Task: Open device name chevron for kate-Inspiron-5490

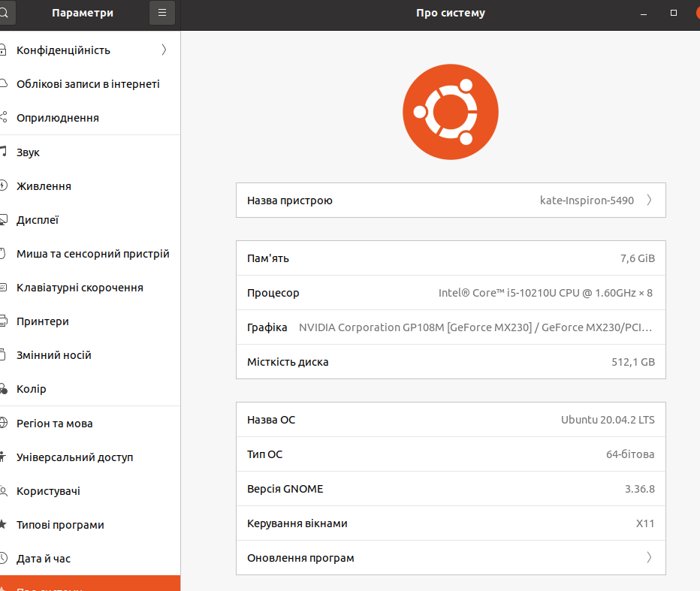Action: coord(650,200)
